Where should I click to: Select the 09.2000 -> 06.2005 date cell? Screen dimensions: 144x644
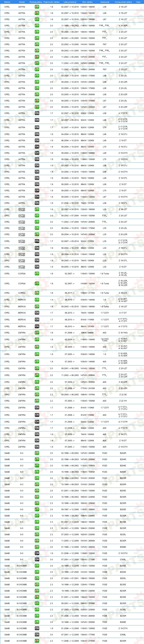point(70,395)
